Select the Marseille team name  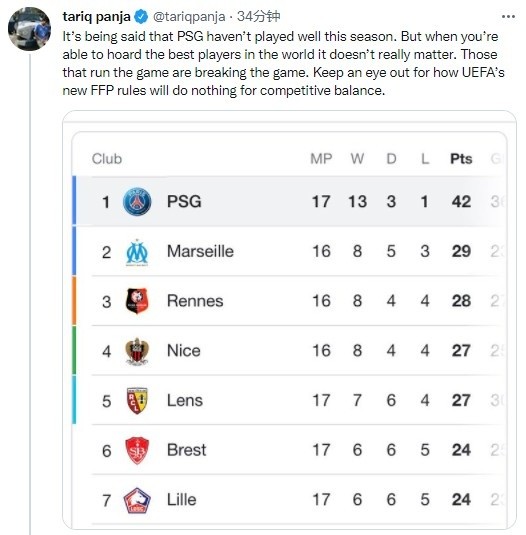[200, 251]
